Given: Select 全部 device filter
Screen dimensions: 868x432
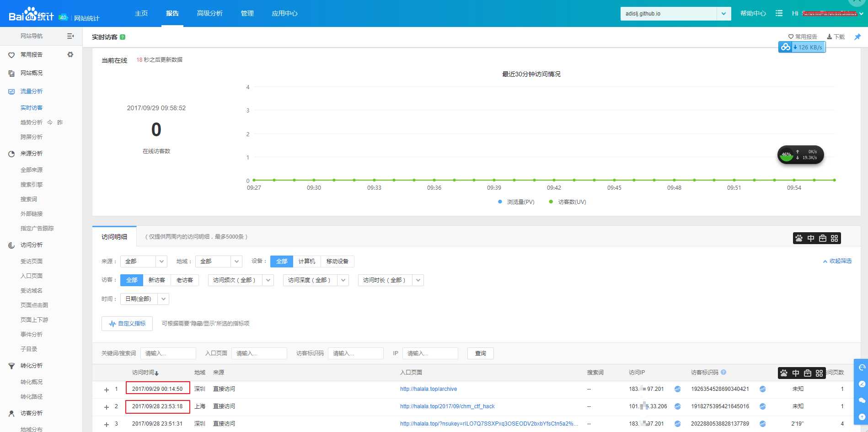Looking at the screenshot, I should click(x=282, y=261).
